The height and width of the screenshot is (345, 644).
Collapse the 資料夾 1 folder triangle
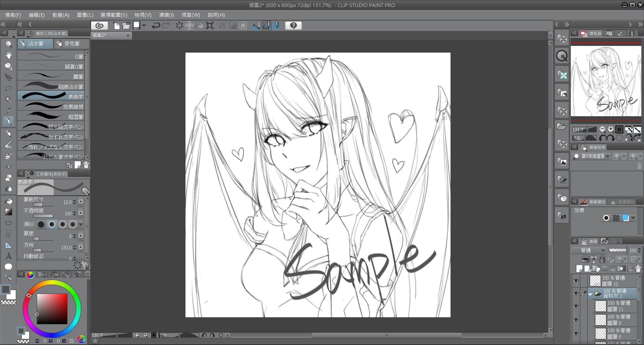tap(590, 294)
